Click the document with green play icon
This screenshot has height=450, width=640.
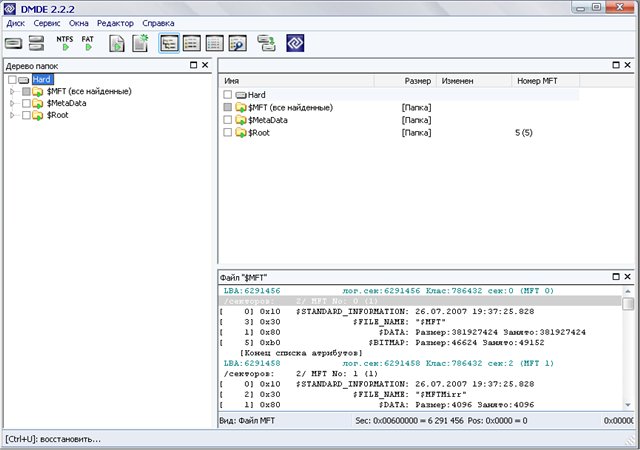click(117, 43)
